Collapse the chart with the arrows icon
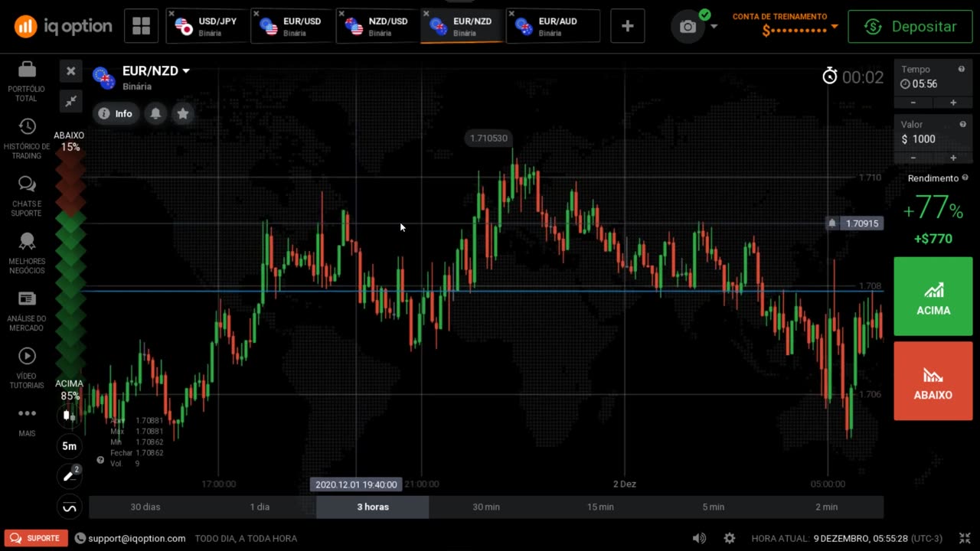Viewport: 980px width, 551px height. (70, 100)
